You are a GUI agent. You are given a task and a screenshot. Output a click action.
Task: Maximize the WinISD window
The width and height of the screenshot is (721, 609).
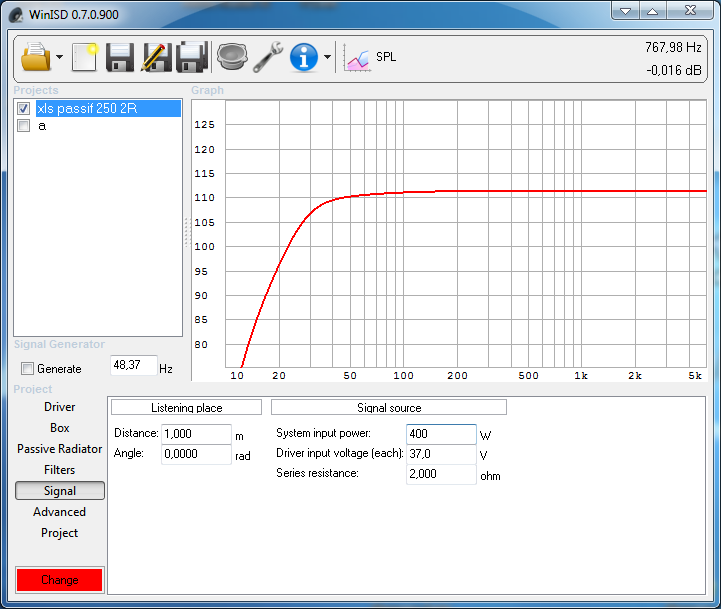[653, 11]
